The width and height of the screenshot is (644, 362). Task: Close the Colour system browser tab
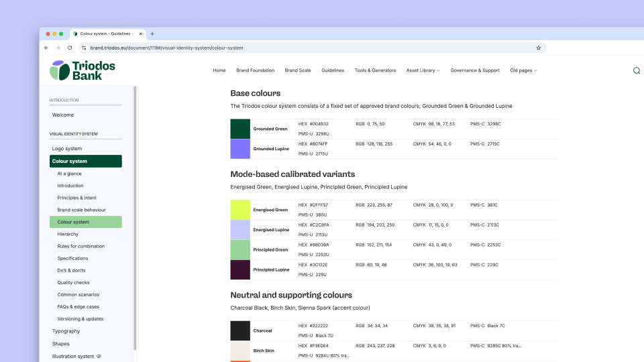(x=141, y=34)
